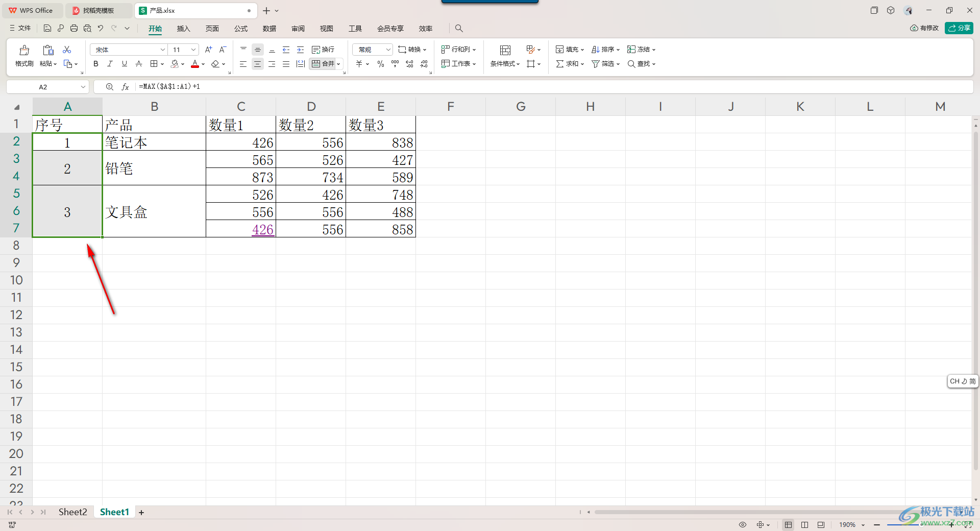The image size is (980, 531).
Task: Toggle horizontal Center alignment
Action: [258, 64]
